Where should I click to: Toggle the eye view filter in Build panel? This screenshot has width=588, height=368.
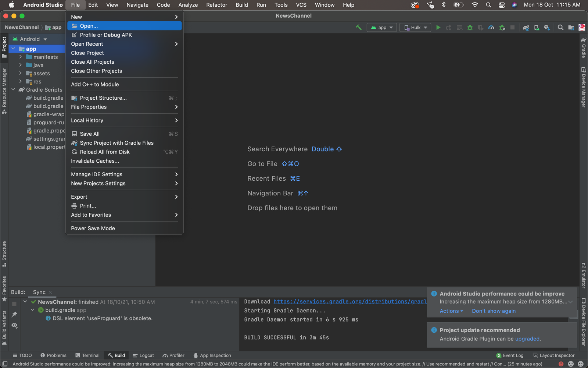coord(14,325)
